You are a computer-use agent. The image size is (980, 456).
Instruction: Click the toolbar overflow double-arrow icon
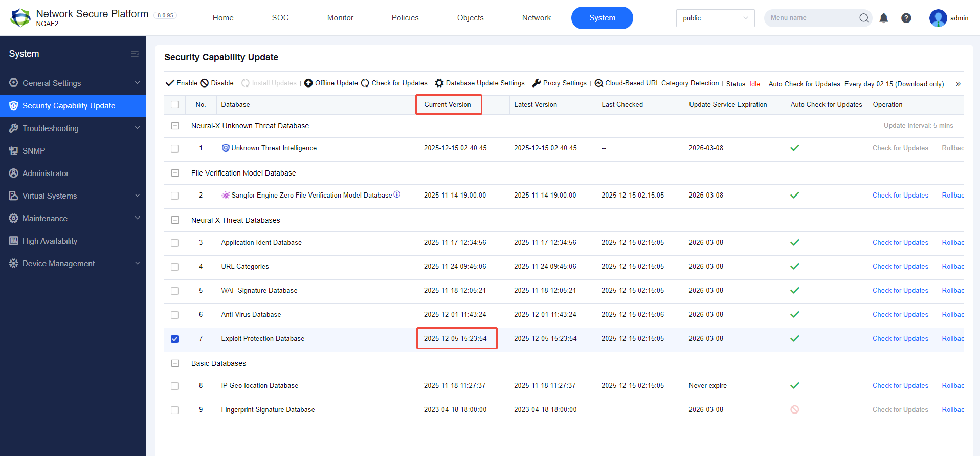tap(958, 84)
